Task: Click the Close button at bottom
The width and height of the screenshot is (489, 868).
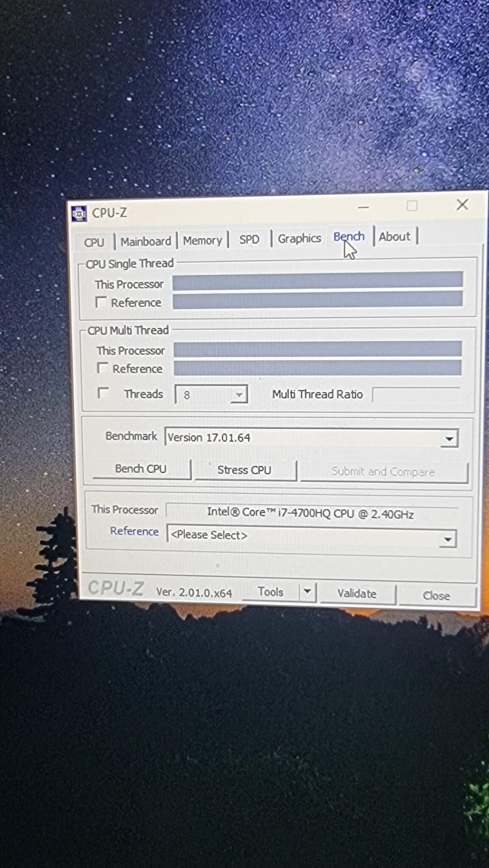Action: (437, 595)
